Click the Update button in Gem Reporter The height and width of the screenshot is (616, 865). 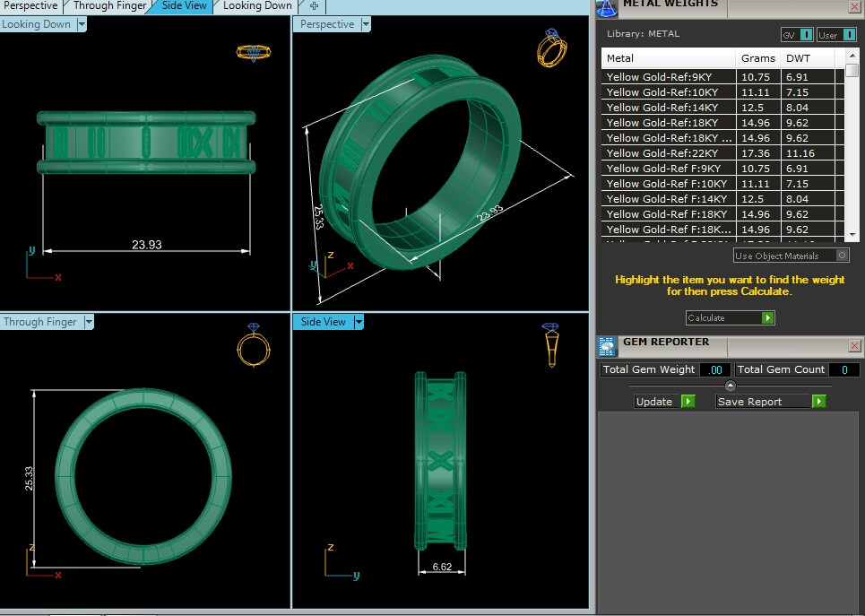click(664, 402)
